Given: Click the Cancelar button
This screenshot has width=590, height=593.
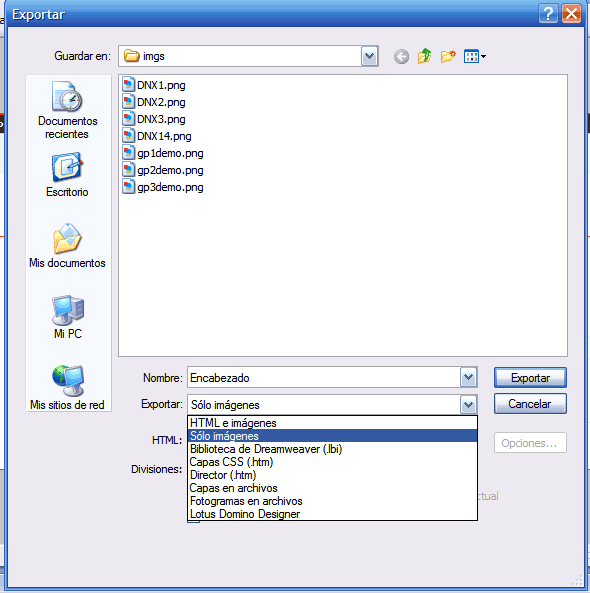Looking at the screenshot, I should (x=530, y=404).
